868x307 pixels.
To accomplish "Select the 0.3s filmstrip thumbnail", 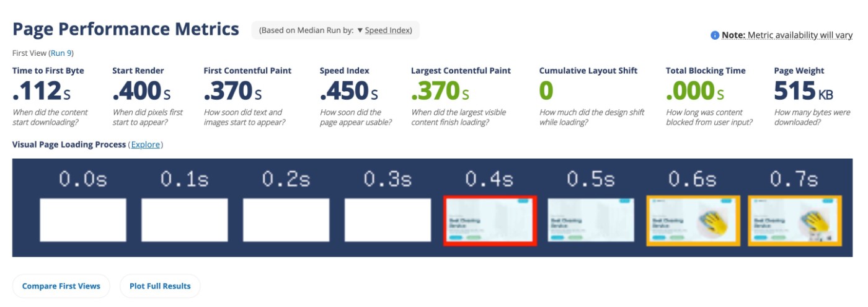I will click(x=387, y=220).
